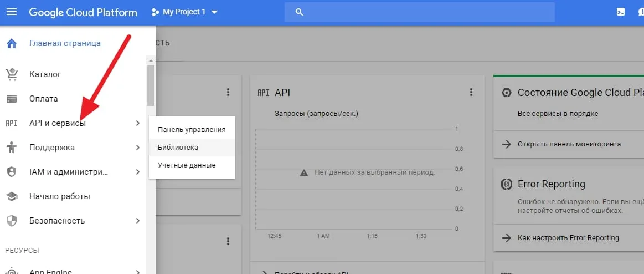Click the IAM shield icon
This screenshot has height=274, width=644.
click(x=12, y=171)
